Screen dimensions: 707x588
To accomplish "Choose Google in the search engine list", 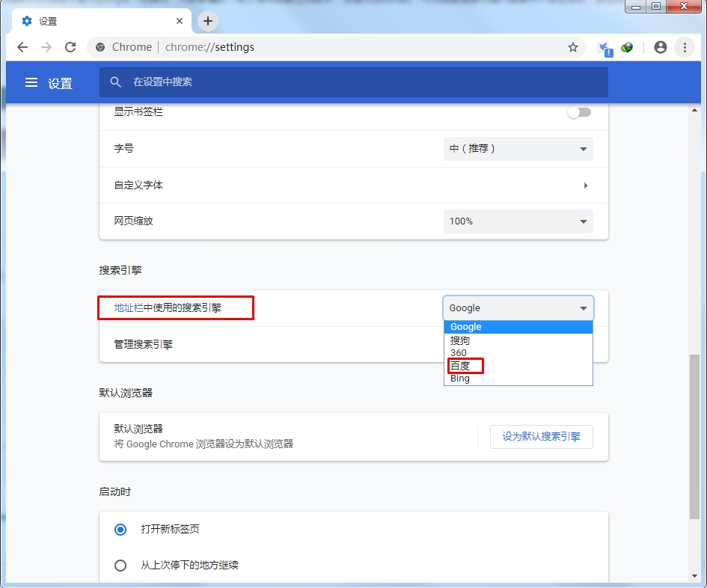I will click(x=518, y=327).
